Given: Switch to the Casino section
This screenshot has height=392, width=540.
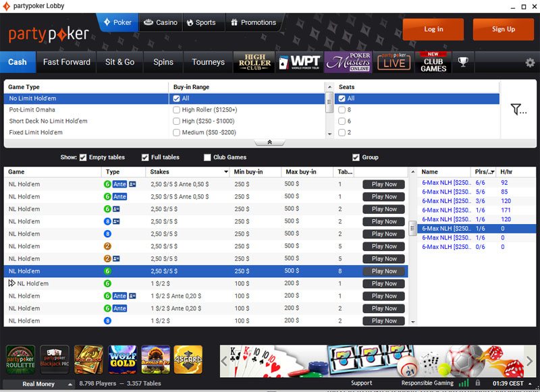Looking at the screenshot, I should 161,22.
